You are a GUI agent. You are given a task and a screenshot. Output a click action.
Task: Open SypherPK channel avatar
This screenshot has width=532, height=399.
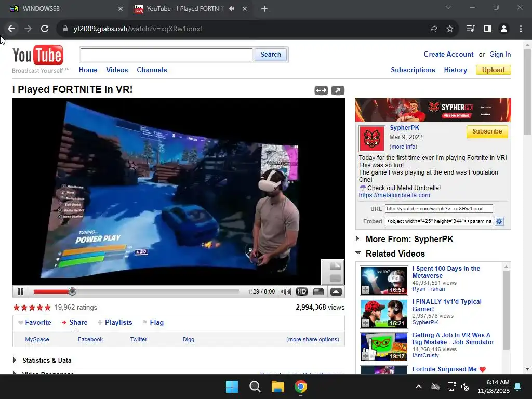[x=372, y=139]
